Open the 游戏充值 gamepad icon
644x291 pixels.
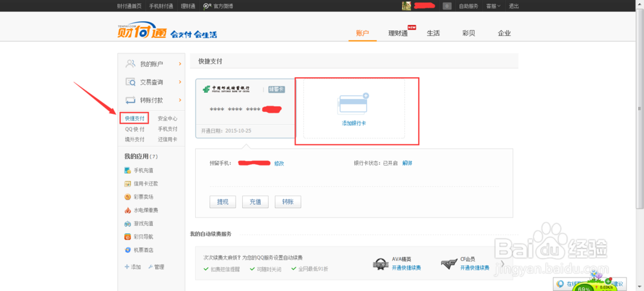click(x=128, y=223)
